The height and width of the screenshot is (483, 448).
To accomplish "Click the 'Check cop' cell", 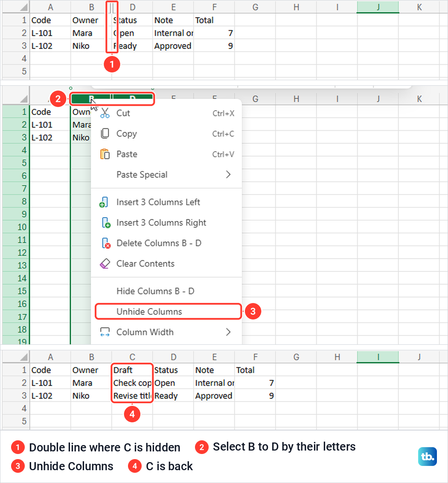I will pyautogui.click(x=132, y=383).
